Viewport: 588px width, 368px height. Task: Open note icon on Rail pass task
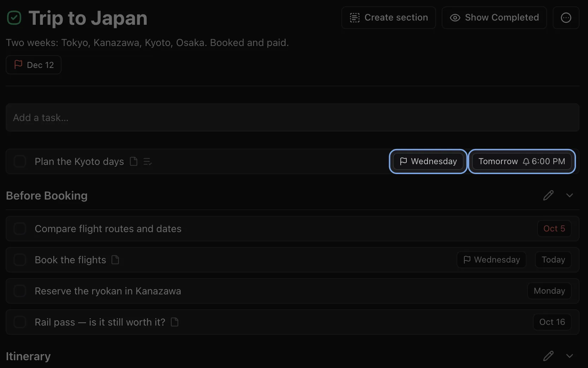pyautogui.click(x=175, y=322)
